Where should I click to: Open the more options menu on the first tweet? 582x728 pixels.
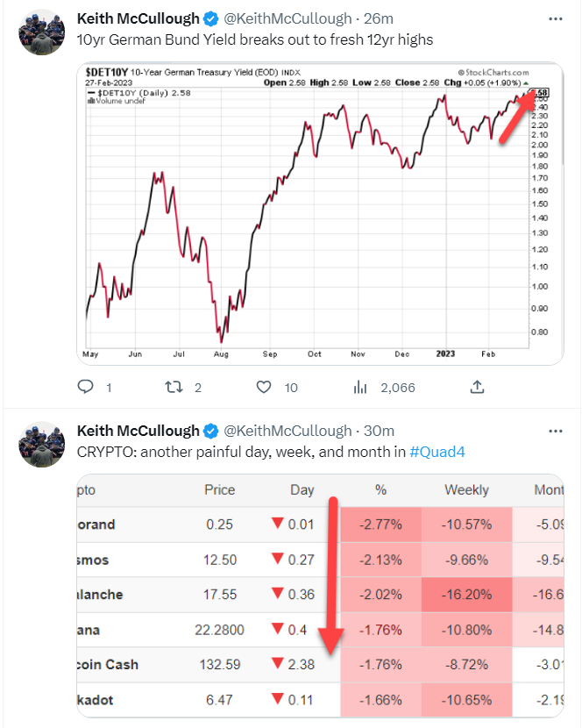pos(555,18)
